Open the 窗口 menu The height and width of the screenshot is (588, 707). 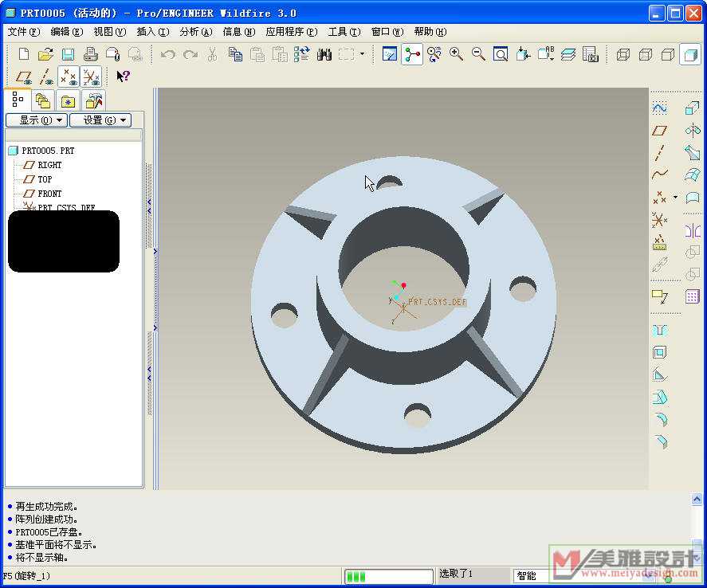point(387,32)
